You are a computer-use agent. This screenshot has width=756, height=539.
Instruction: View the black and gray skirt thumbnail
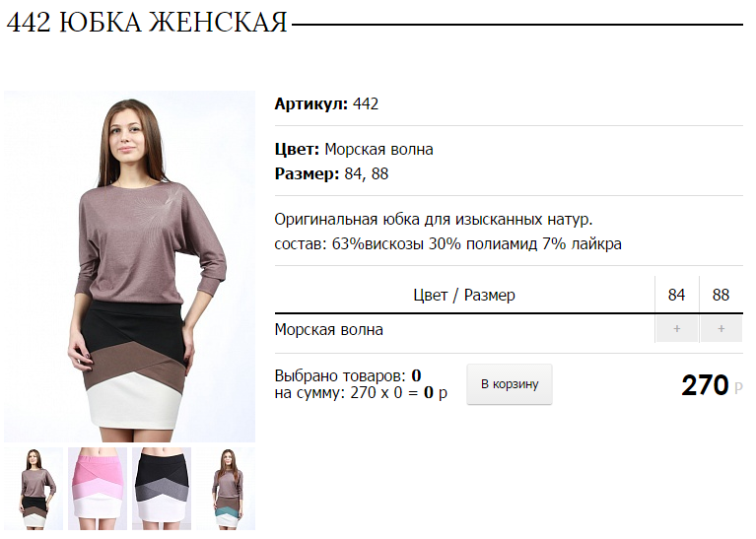coord(162,489)
